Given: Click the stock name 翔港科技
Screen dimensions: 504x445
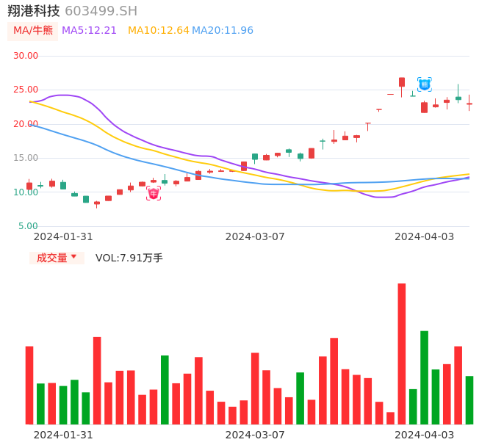Looking at the screenshot, I should (34, 11).
